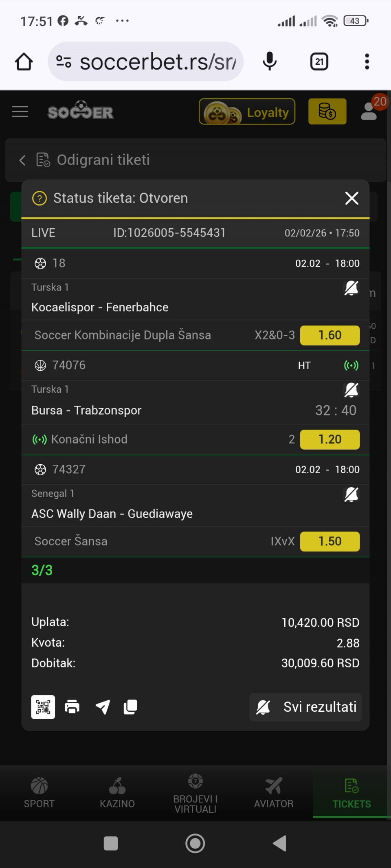
Task: Go back from Odigrani tiketi
Action: [x=22, y=160]
